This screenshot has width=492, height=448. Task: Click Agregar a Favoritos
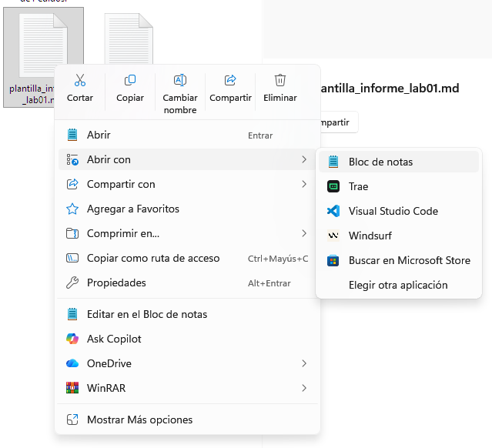tap(132, 209)
